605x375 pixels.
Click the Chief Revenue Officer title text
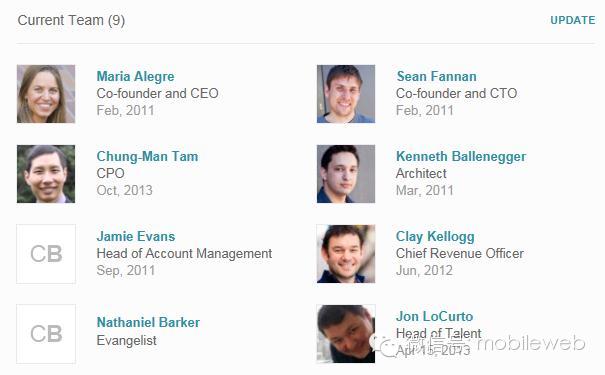[460, 253]
